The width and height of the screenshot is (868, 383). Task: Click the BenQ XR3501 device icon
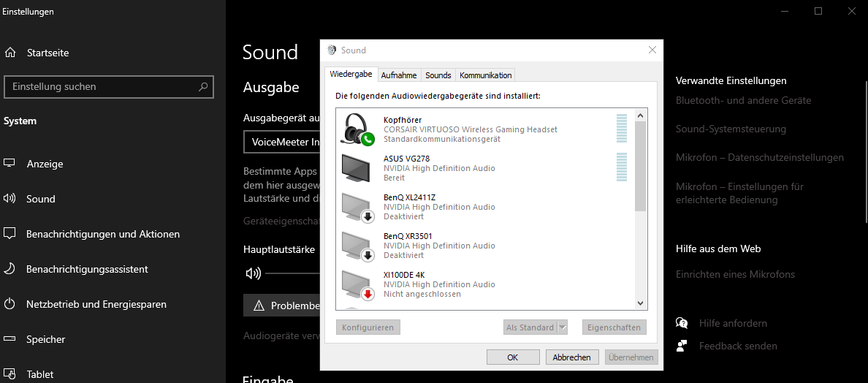pyautogui.click(x=358, y=246)
